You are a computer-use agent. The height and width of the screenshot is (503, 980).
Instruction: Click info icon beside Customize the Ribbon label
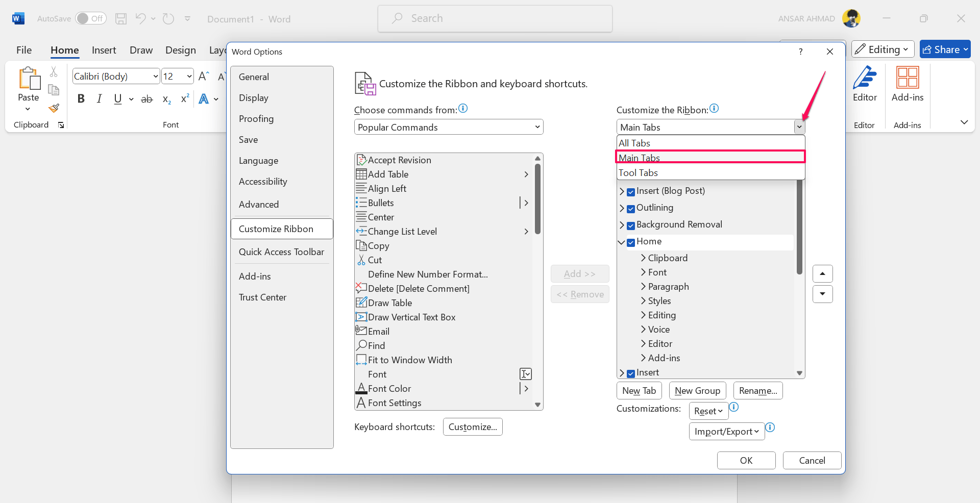714,108
